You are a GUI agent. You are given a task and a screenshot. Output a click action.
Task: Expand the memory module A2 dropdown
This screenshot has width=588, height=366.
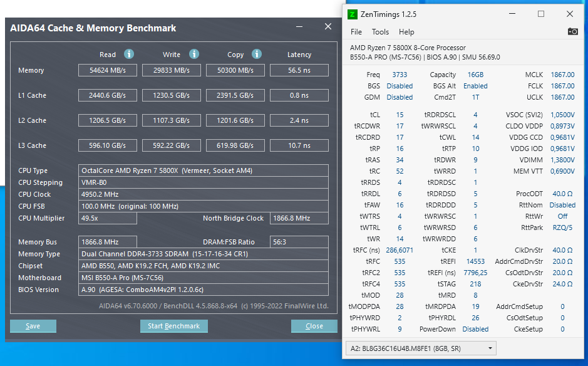click(x=421, y=348)
